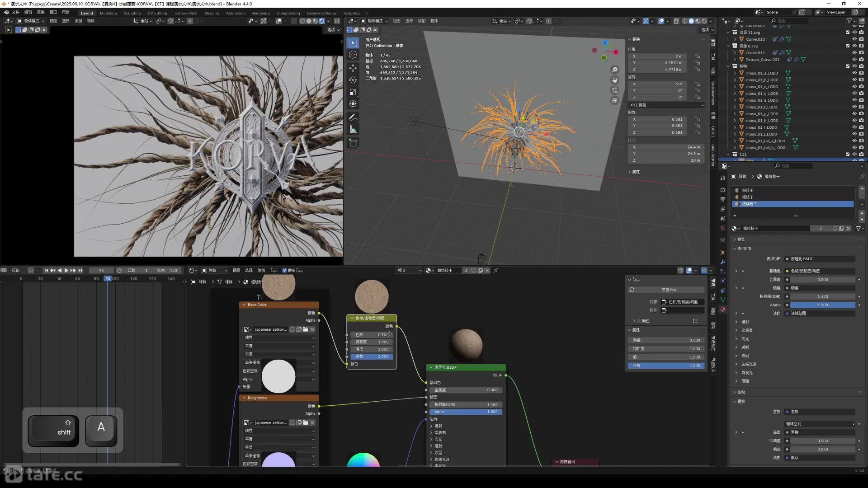The image size is (868, 488).
Task: Exclude the 植物 collection checkbox
Action: (x=848, y=66)
